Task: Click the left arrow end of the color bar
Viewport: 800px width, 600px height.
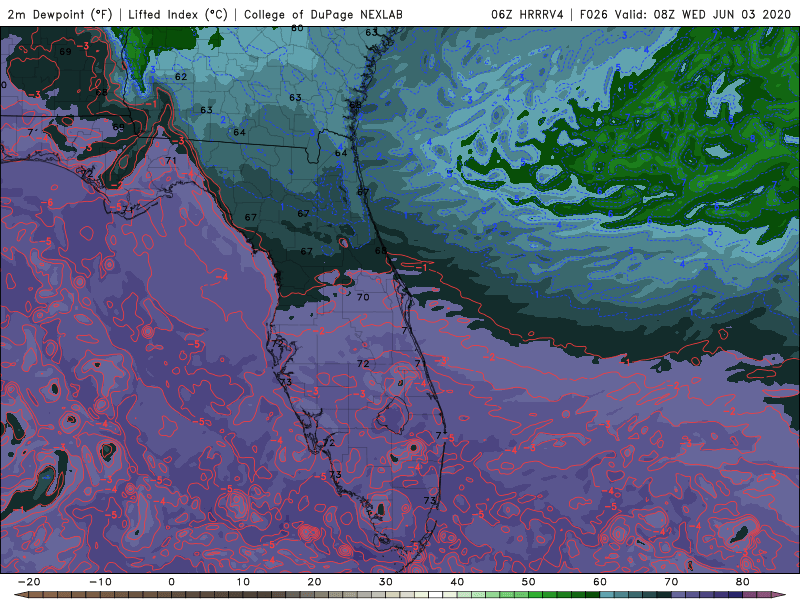Action: [x=20, y=595]
